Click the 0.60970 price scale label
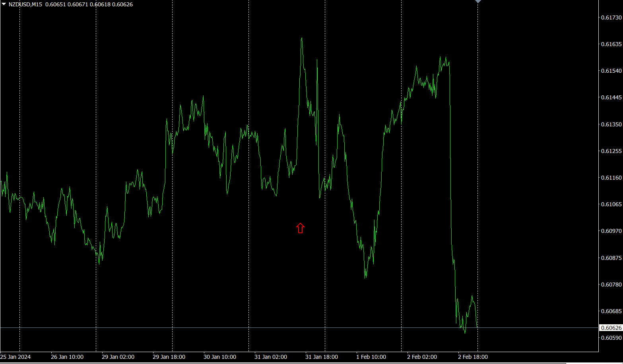The image size is (623, 364). pos(611,231)
